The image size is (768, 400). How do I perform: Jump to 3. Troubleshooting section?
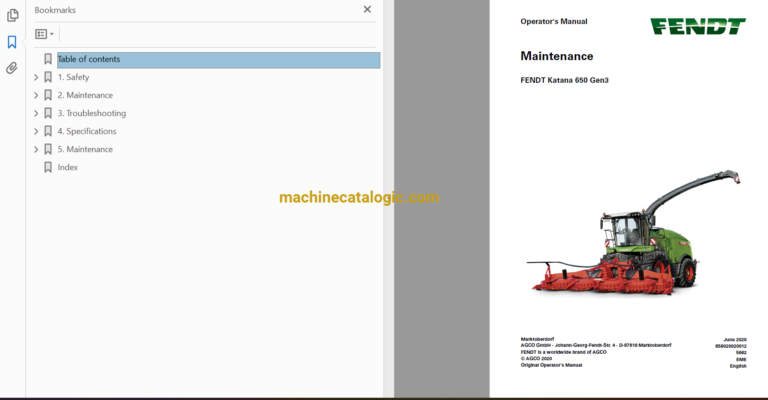92,114
